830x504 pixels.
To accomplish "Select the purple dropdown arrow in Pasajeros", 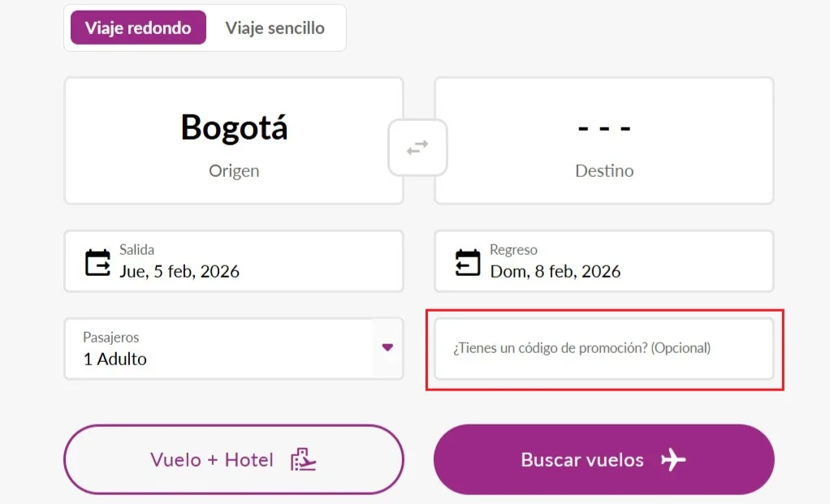I will point(386,349).
